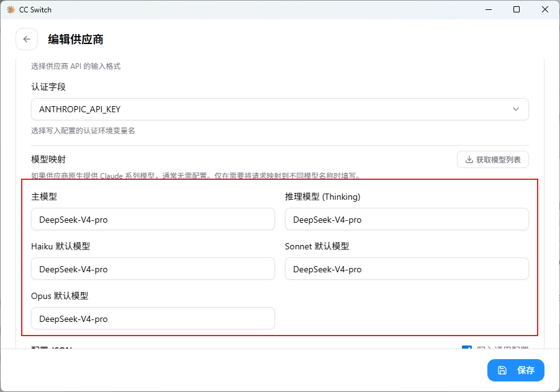Click the Opus 默认模型 input field
The width and height of the screenshot is (560, 392).
coord(153,319)
